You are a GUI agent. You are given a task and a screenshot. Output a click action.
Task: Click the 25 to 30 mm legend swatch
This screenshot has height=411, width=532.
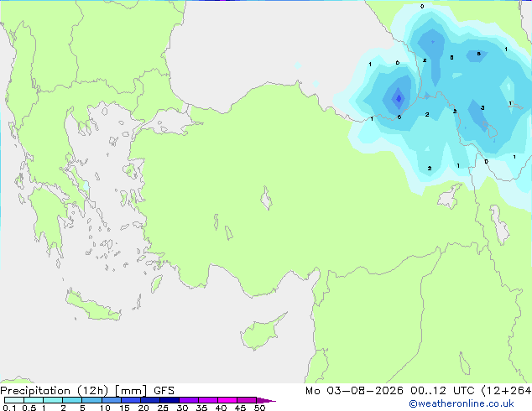pyautogui.click(x=170, y=400)
